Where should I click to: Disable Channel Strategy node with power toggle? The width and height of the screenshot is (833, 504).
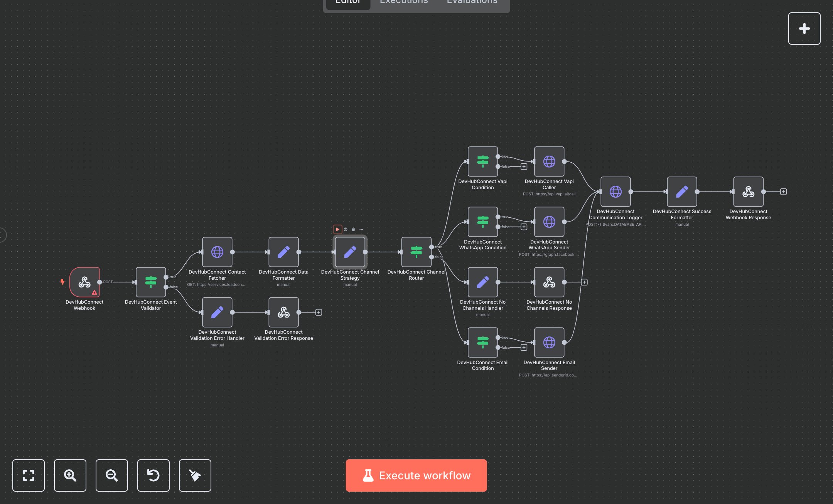346,229
